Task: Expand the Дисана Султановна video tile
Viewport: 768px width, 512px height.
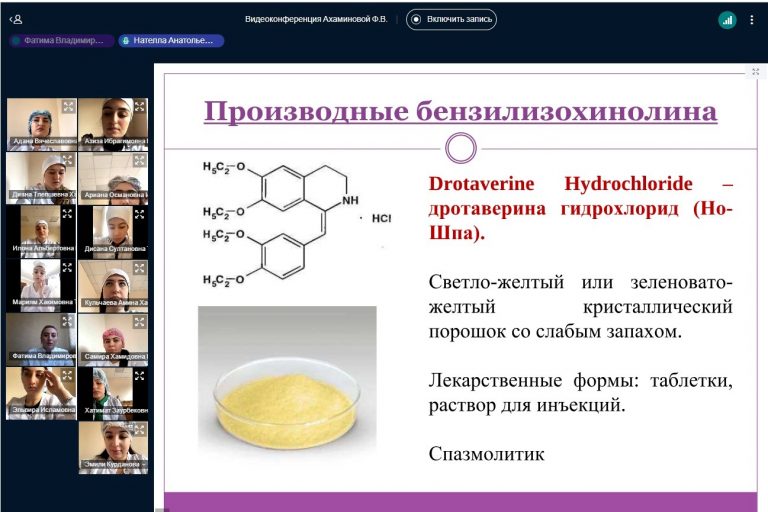Action: point(140,214)
